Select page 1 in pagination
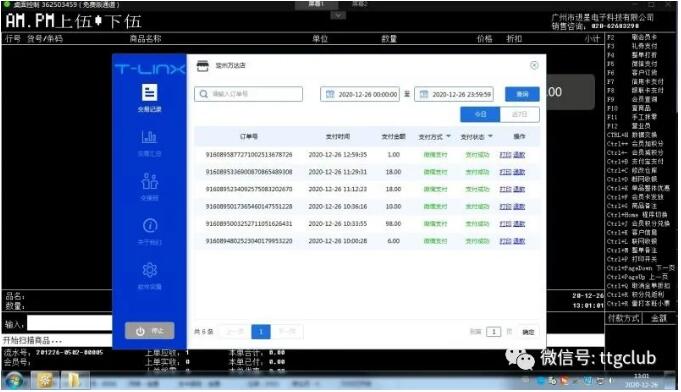Screen dimensions: 681x392 261,332
